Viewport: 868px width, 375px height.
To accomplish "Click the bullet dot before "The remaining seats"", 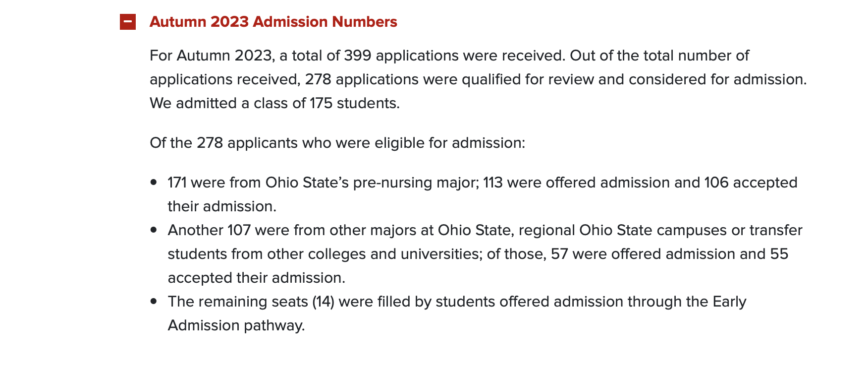I will [x=154, y=302].
